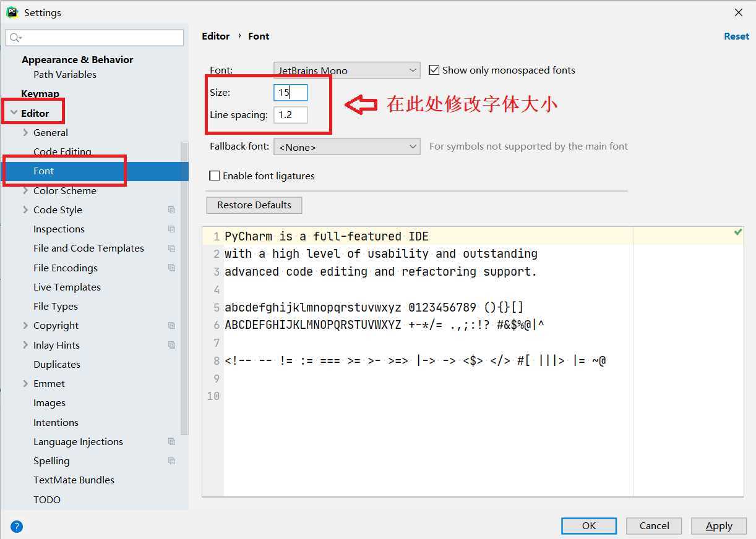Click the Apply button
This screenshot has height=539, width=756.
[719, 526]
